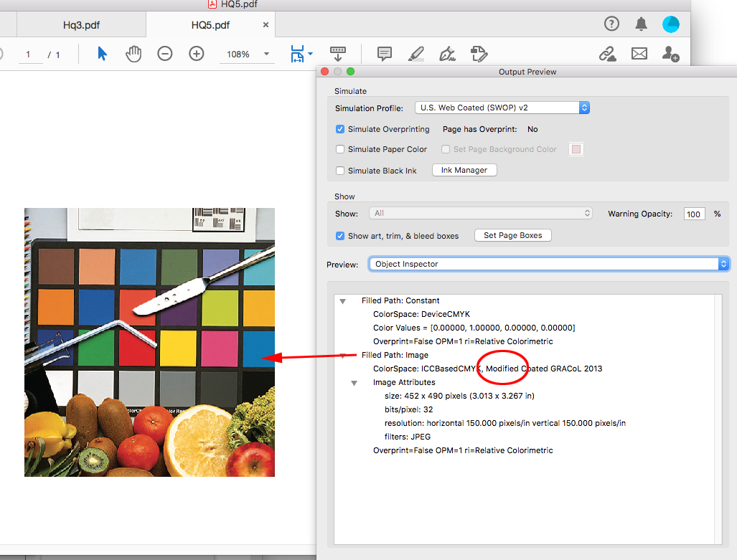737x560 pixels.
Task: Click the page background color swatch
Action: 576,149
